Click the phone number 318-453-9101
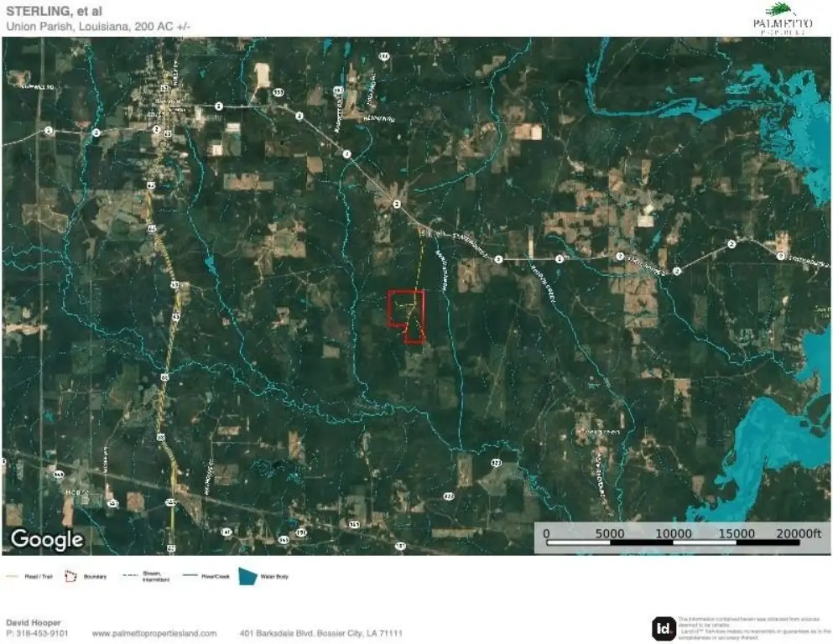Screen dimensions: 833x644 tap(42, 633)
